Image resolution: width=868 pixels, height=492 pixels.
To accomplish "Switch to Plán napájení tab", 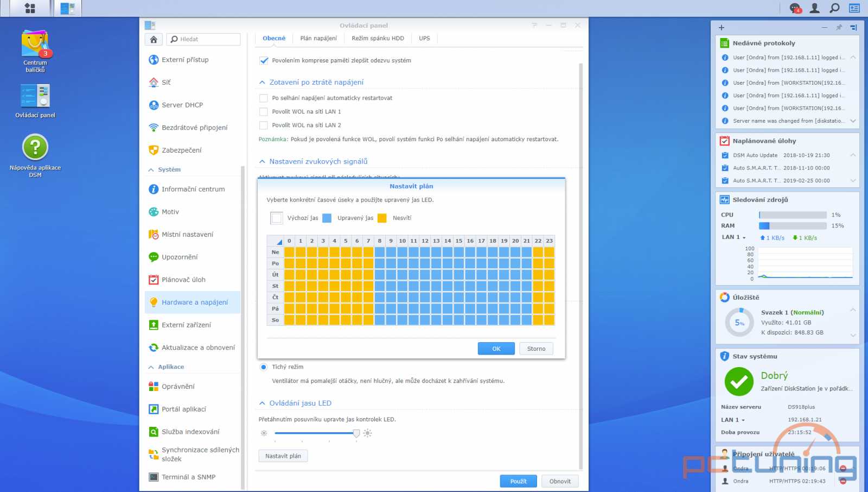I will (318, 39).
